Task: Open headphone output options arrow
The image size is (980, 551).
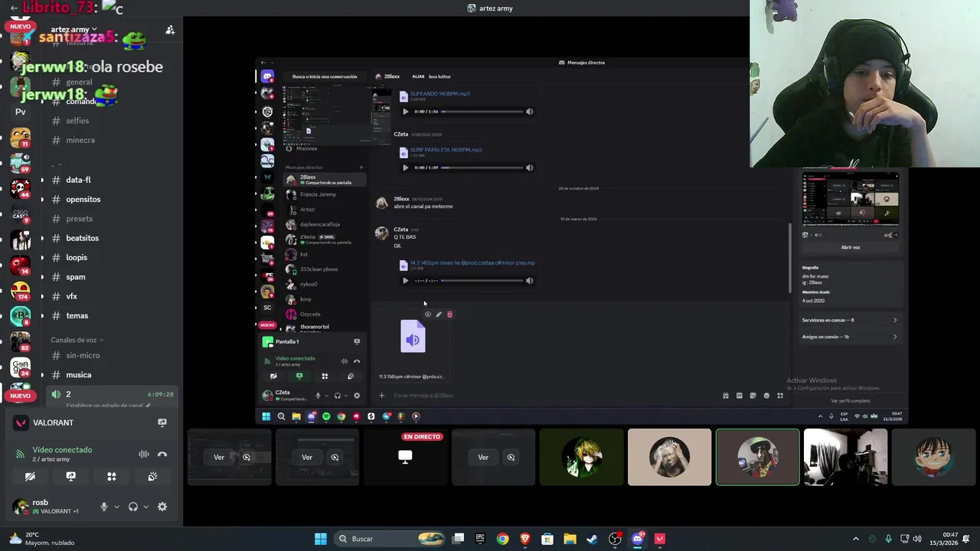Action: (145, 507)
